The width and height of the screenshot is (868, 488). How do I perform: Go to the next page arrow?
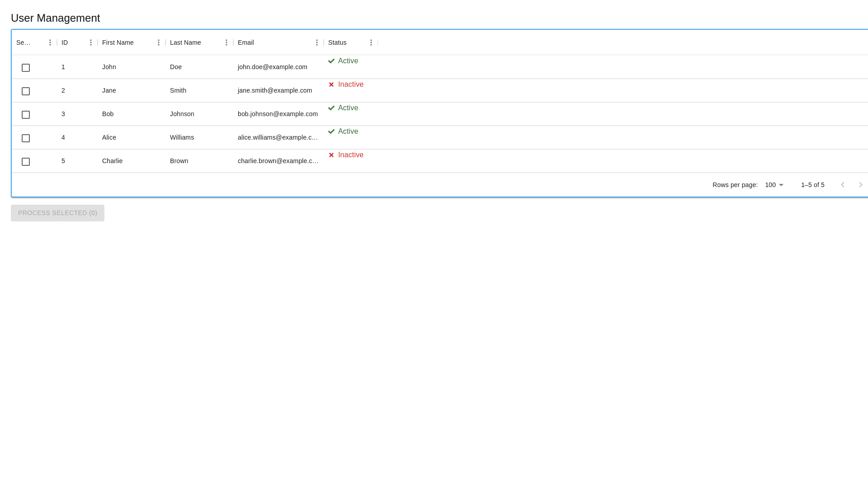click(x=861, y=185)
